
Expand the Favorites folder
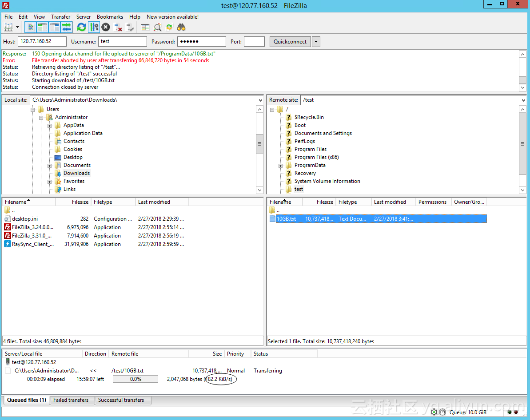50,182
